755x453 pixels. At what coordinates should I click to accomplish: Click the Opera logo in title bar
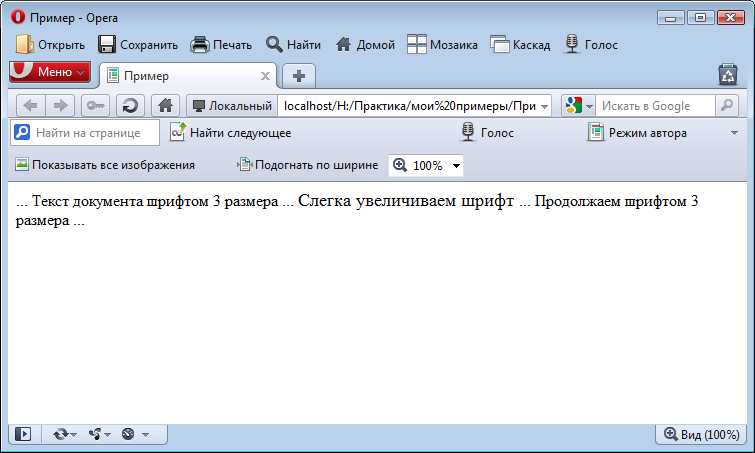(18, 17)
